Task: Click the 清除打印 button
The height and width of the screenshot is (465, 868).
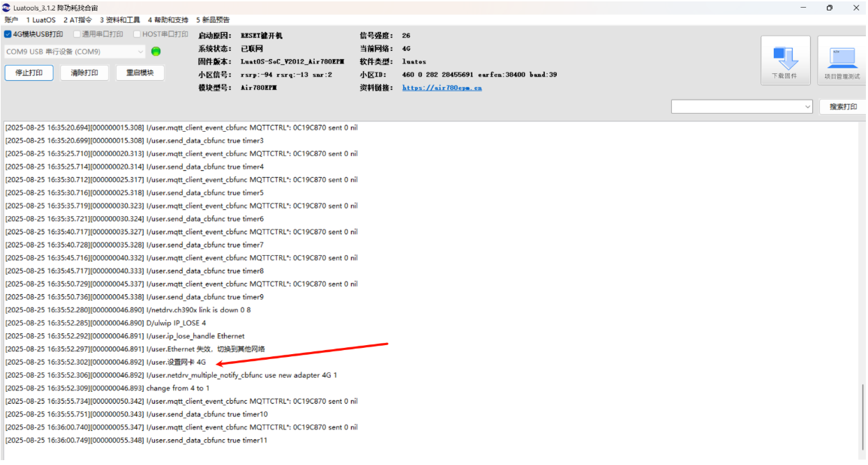Action: tap(84, 73)
